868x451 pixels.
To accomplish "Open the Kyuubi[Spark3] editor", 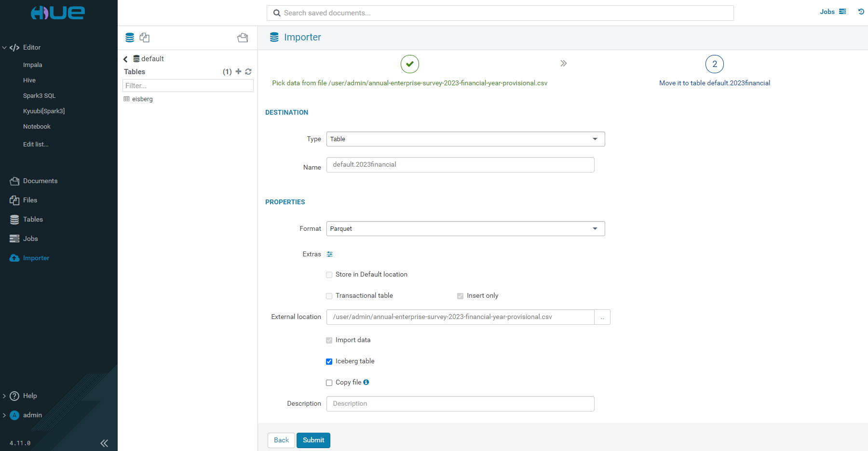I will (x=44, y=111).
